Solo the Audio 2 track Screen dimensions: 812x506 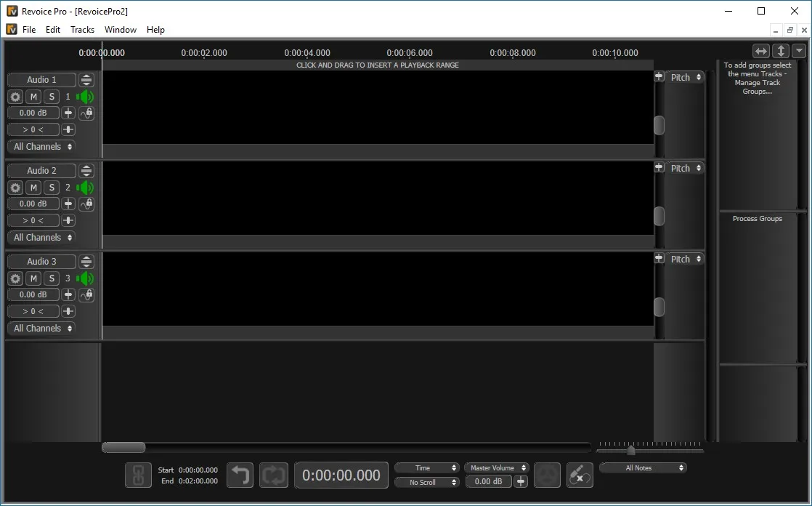(52, 188)
